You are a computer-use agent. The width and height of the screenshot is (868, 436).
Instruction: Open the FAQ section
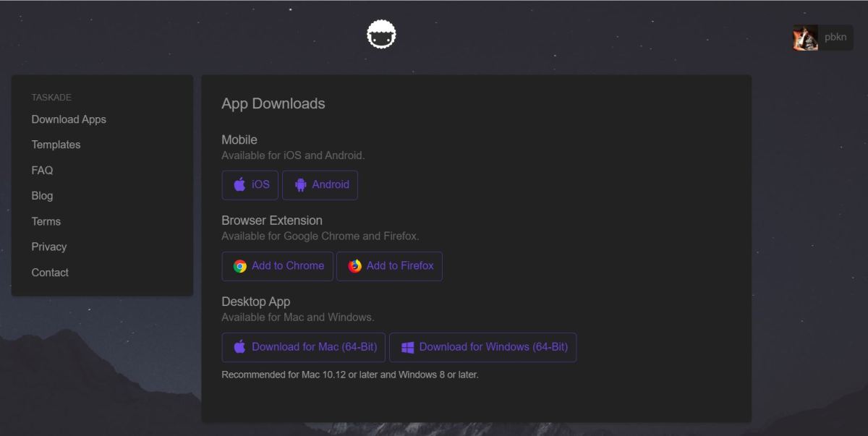click(x=42, y=170)
